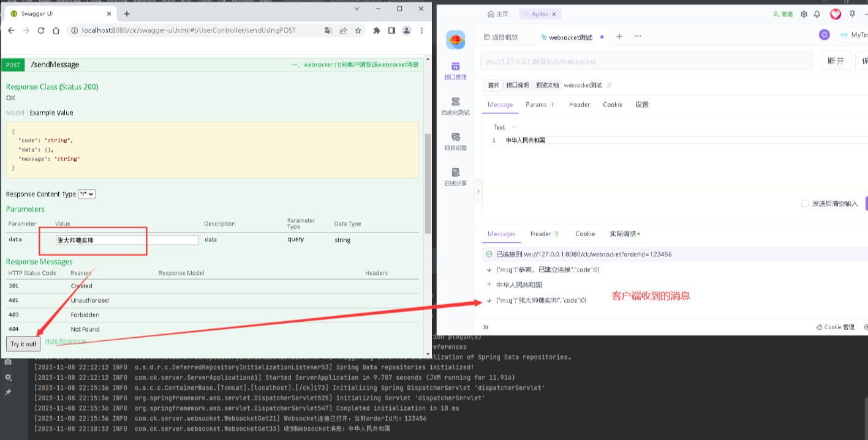Viewport: 868px width, 440px height.
Task: Open the tab more options ellipsis
Action: pos(638,37)
